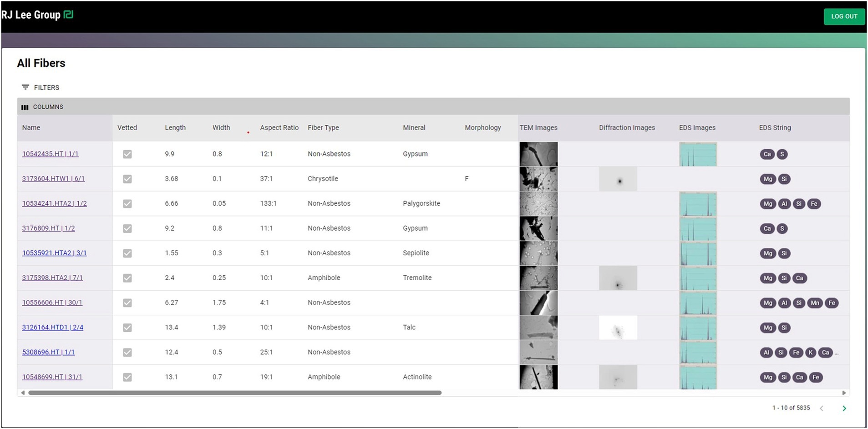Open the FILTERS button

click(41, 87)
